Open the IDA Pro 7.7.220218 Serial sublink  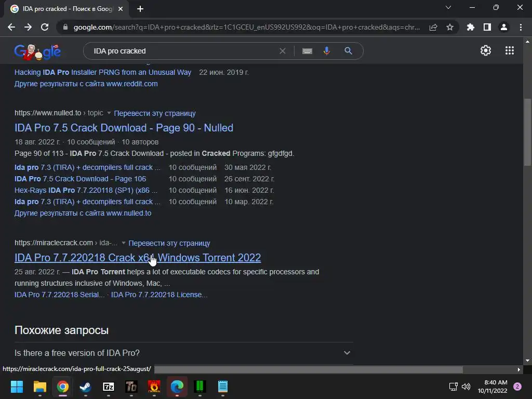pos(59,295)
